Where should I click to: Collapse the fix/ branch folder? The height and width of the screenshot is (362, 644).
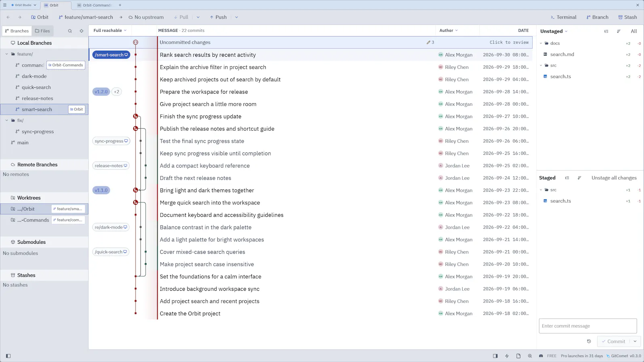[x=7, y=120]
